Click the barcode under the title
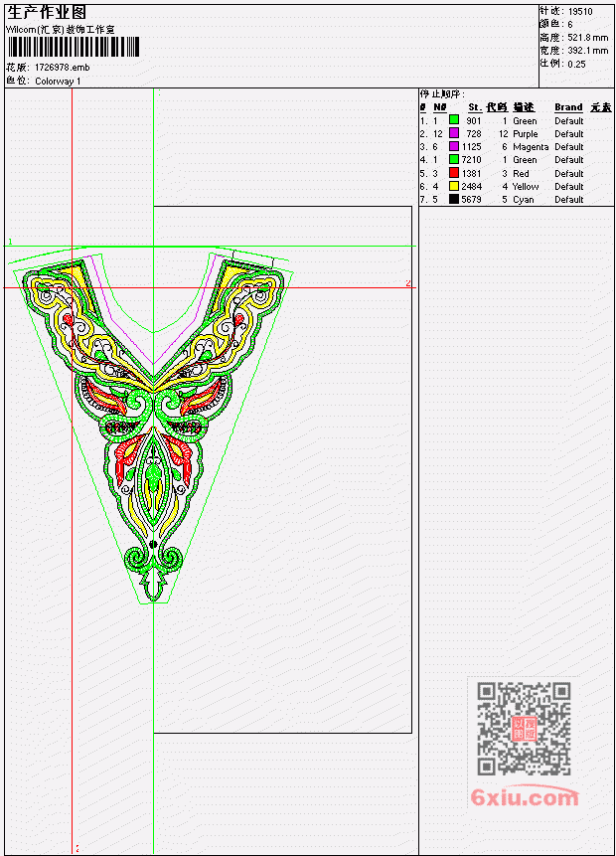Viewport: 616px width, 856px height. (x=74, y=47)
